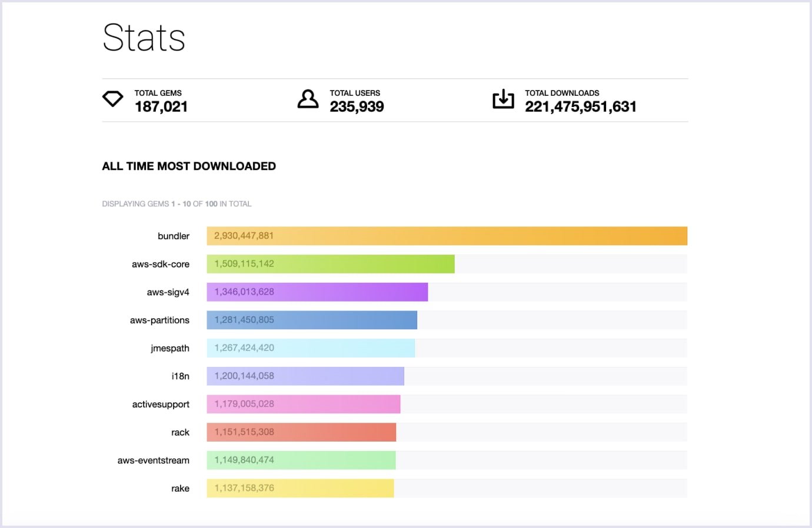The height and width of the screenshot is (528, 812).
Task: Click the download arrow icon beside Total Downloads
Action: point(503,99)
